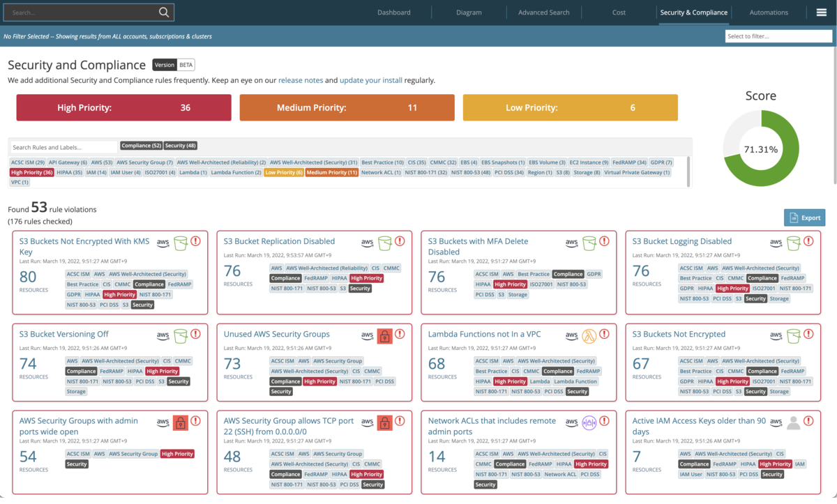The image size is (837, 504).
Task: Click bucket icon on S3 Bucket Versioning Off
Action: coord(180,336)
